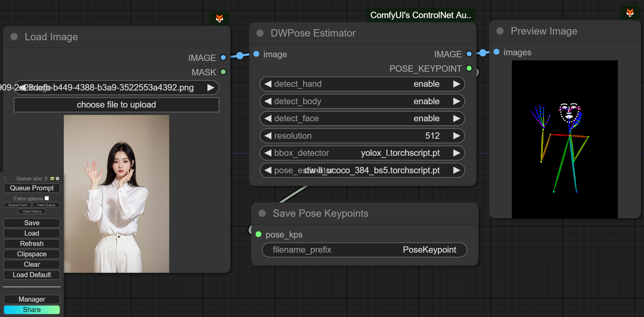644x317 pixels.
Task: Open the Clipspace panel
Action: [x=32, y=254]
